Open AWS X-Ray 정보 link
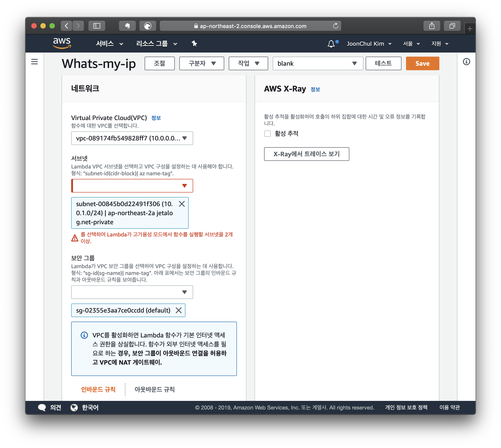The width and height of the screenshot is (501, 448). point(315,89)
